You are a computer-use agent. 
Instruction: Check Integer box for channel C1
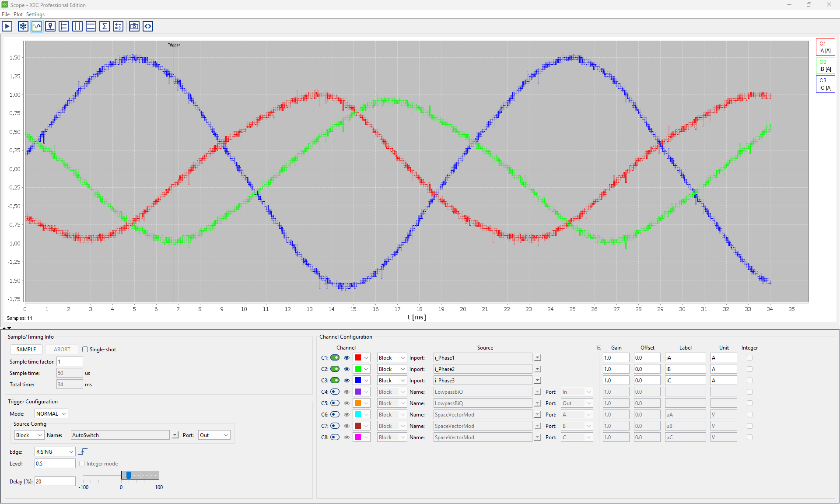coord(750,358)
